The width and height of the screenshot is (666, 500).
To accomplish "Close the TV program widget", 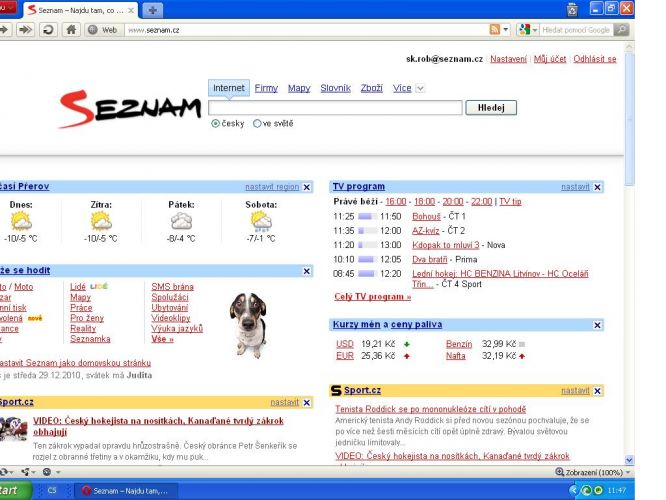I will 597,187.
